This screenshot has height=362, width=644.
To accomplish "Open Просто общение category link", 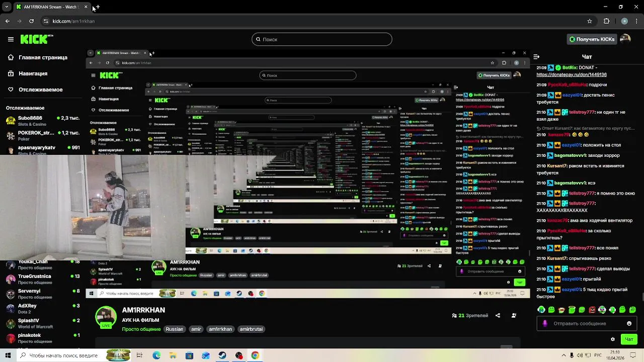I will pos(141,329).
